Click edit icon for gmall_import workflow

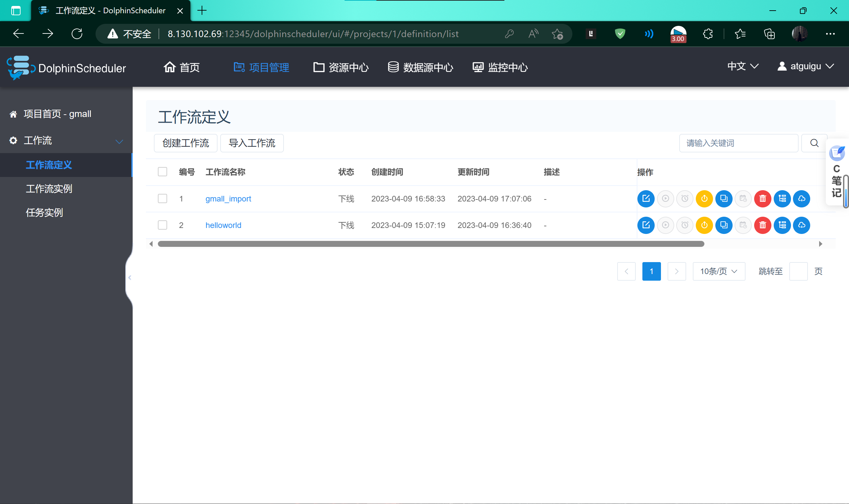click(x=646, y=198)
